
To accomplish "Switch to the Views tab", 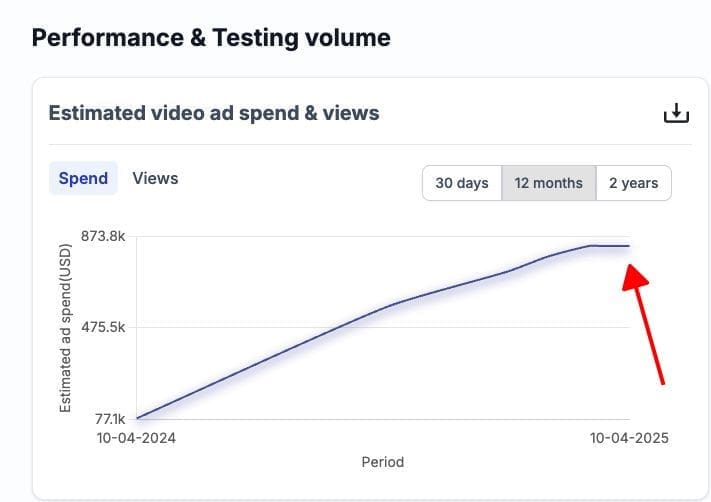I will click(155, 178).
